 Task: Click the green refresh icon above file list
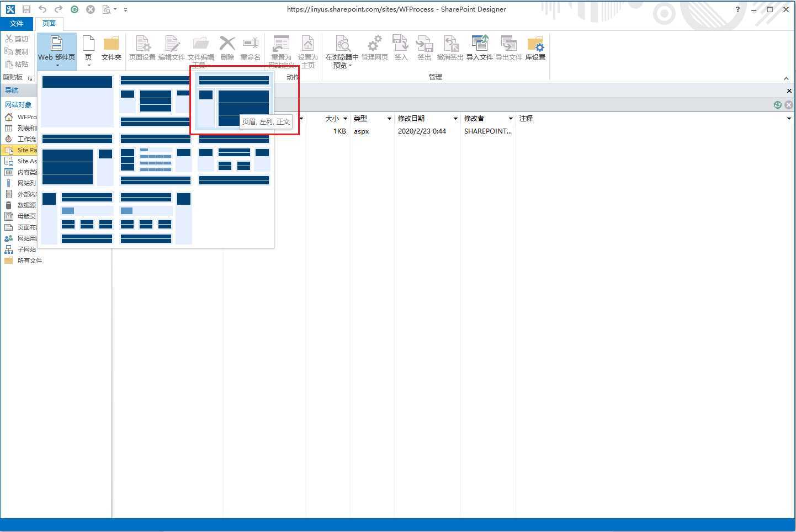pos(778,105)
